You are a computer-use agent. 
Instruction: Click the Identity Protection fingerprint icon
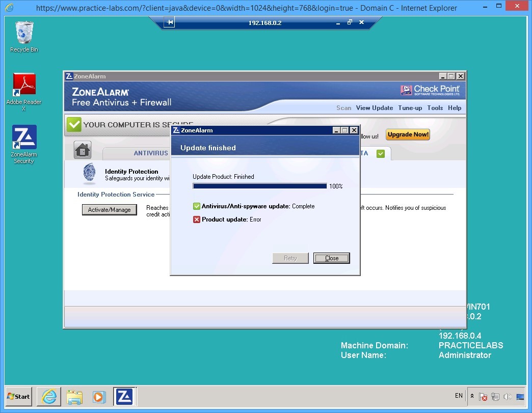tap(89, 175)
